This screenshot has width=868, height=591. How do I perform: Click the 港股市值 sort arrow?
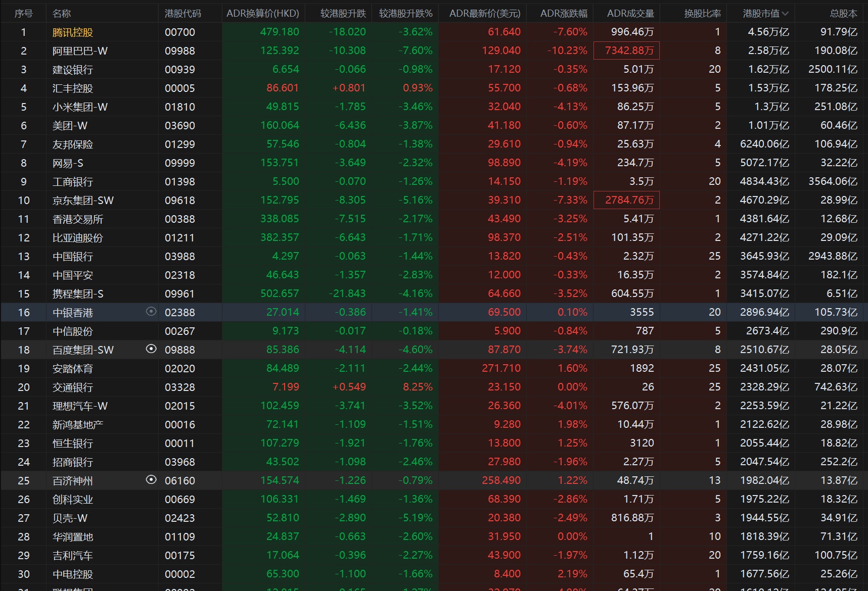(785, 14)
